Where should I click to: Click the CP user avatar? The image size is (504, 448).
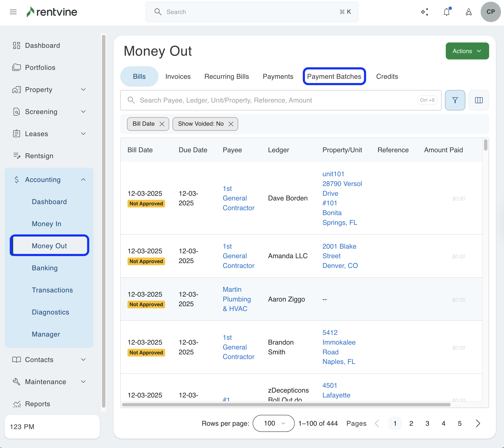coord(490,12)
